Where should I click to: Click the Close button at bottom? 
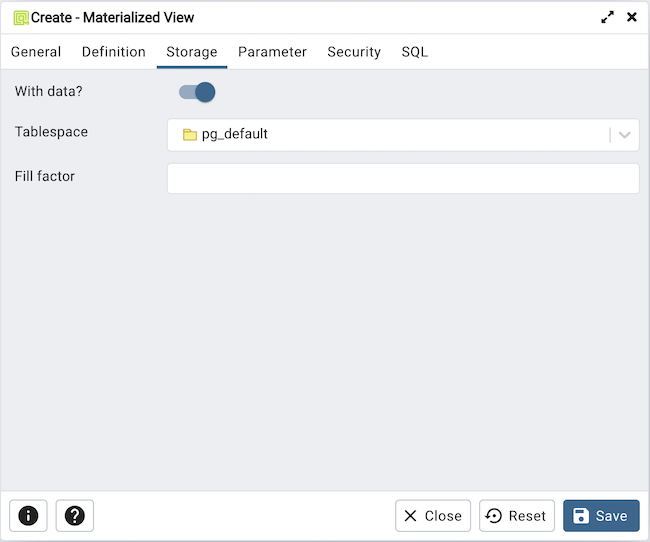[433, 516]
